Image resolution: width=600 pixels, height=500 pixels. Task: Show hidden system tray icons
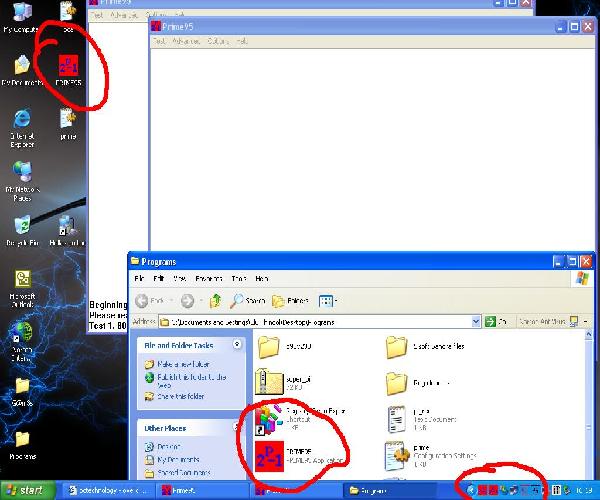point(471,490)
